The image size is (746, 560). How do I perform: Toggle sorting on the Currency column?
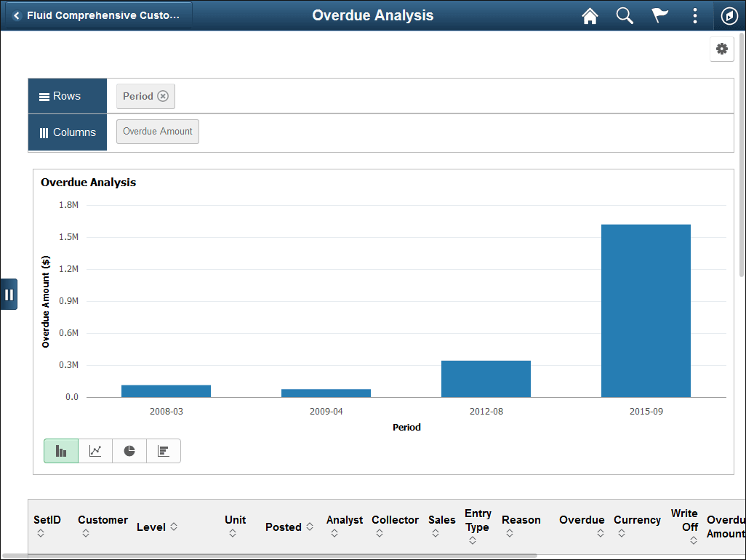click(620, 532)
